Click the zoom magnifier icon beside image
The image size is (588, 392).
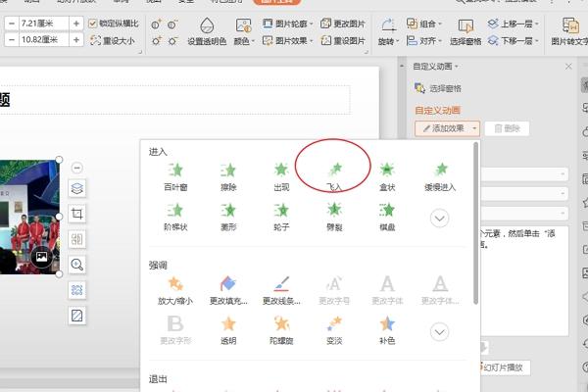click(77, 265)
